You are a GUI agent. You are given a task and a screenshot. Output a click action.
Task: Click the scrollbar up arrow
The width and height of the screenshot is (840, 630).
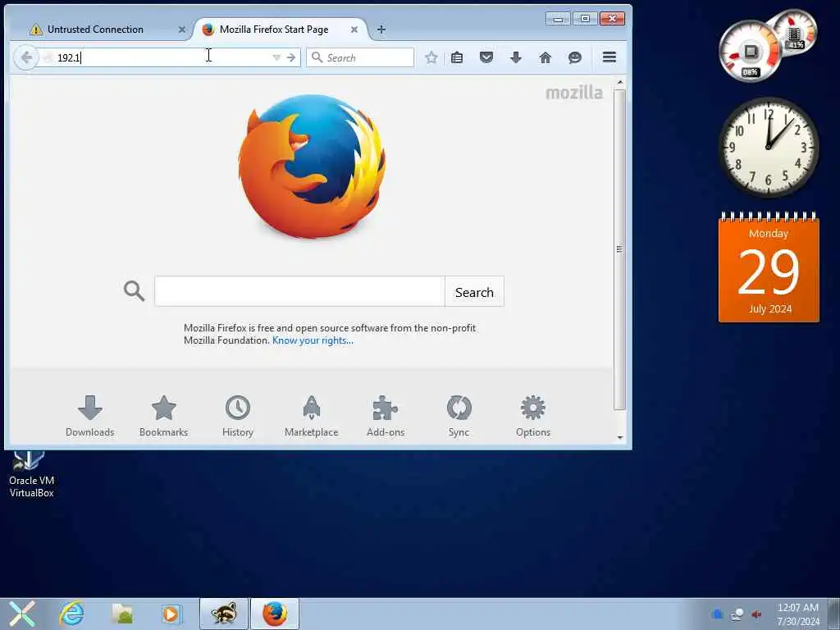[x=620, y=83]
